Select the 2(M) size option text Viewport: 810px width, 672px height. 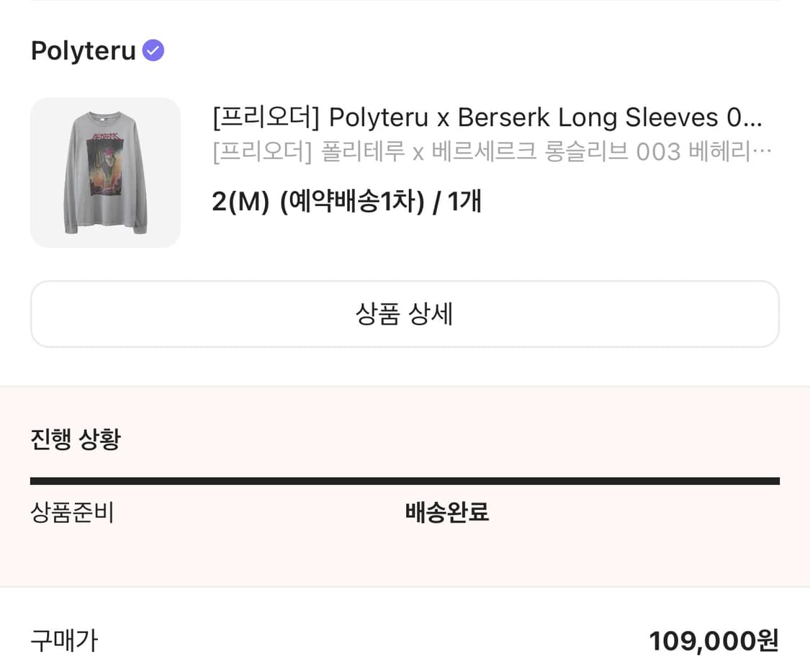click(240, 202)
